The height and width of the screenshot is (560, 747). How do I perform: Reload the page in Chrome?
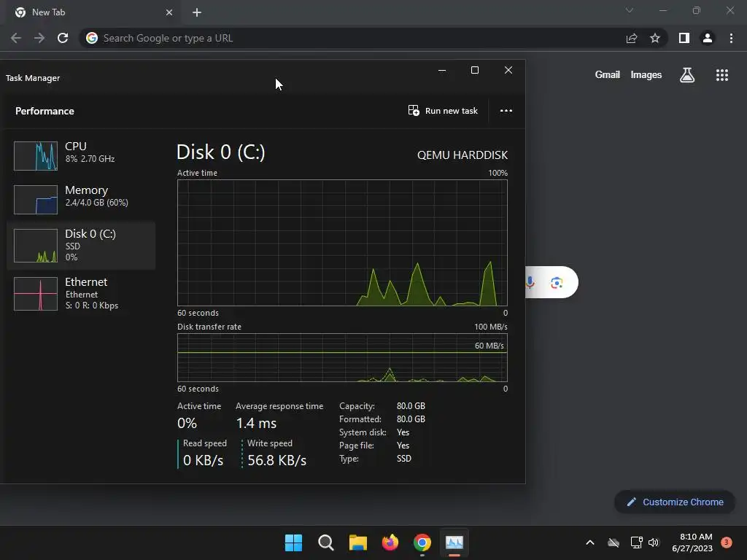pyautogui.click(x=63, y=38)
